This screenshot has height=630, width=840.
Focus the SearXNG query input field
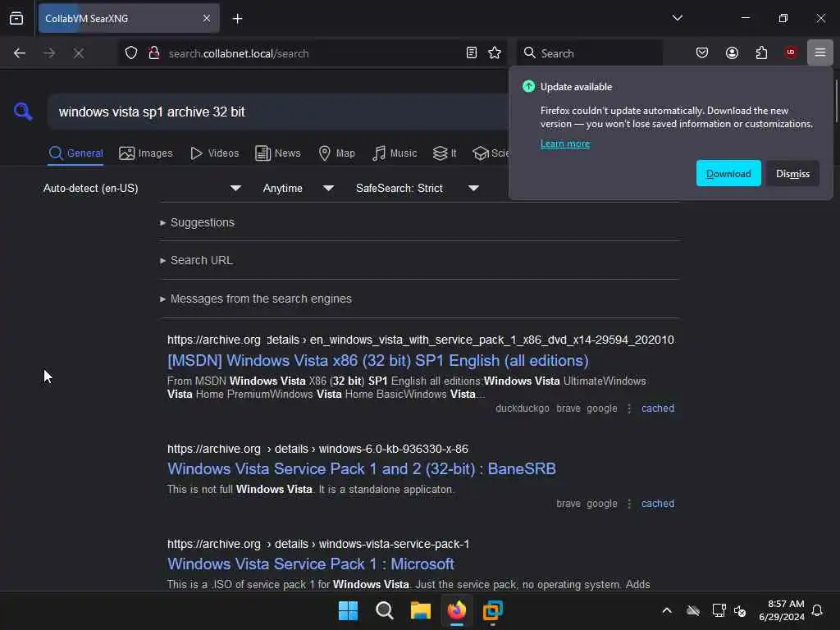[279, 112]
